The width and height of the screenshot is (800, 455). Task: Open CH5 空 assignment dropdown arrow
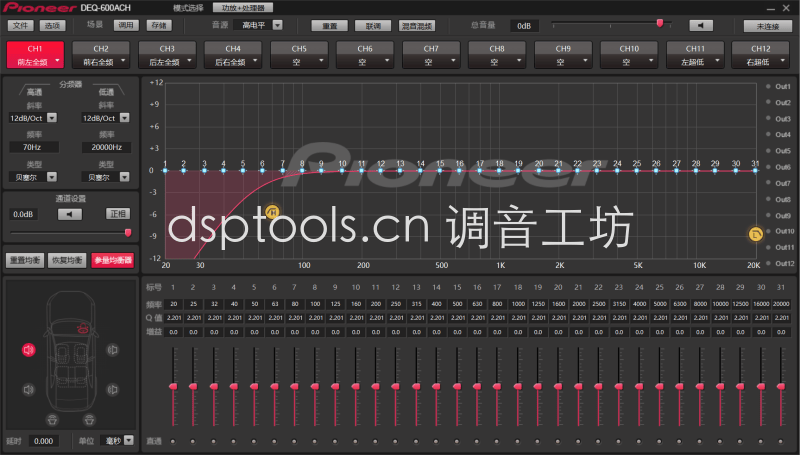coord(321,61)
